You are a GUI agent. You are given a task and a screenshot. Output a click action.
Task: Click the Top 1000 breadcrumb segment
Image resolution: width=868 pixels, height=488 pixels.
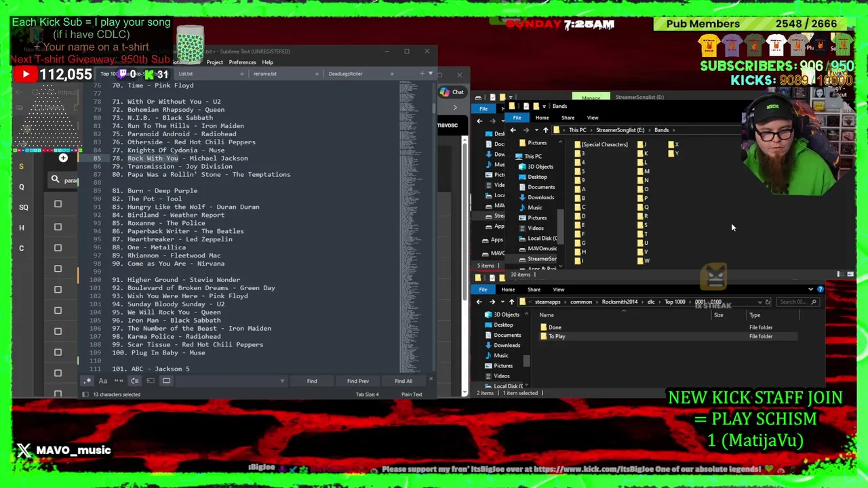point(675,302)
